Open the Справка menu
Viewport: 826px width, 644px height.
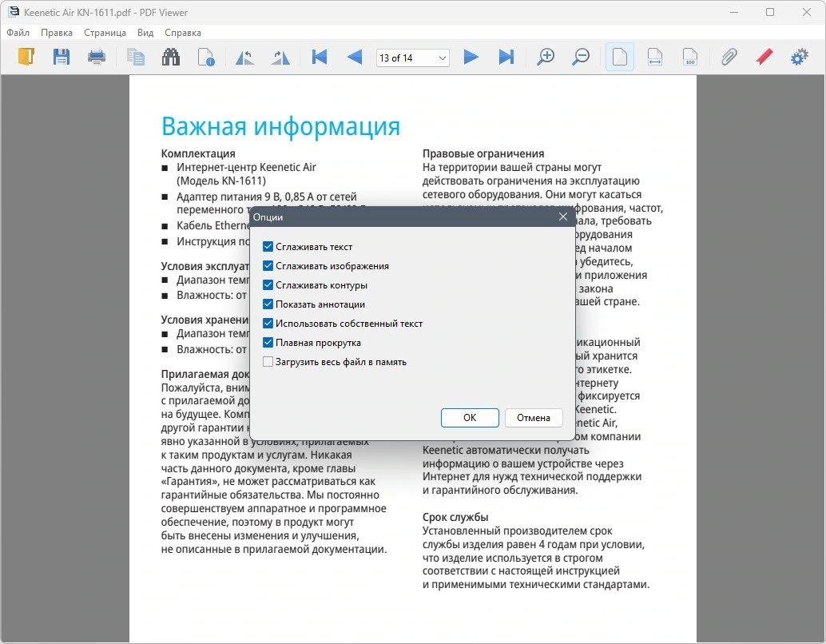pyautogui.click(x=183, y=33)
